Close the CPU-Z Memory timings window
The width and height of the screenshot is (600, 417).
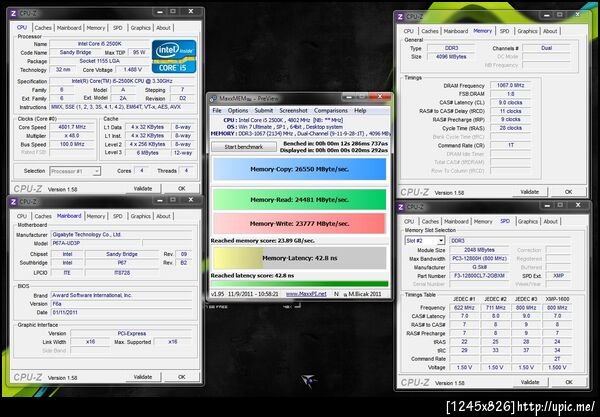577,15
